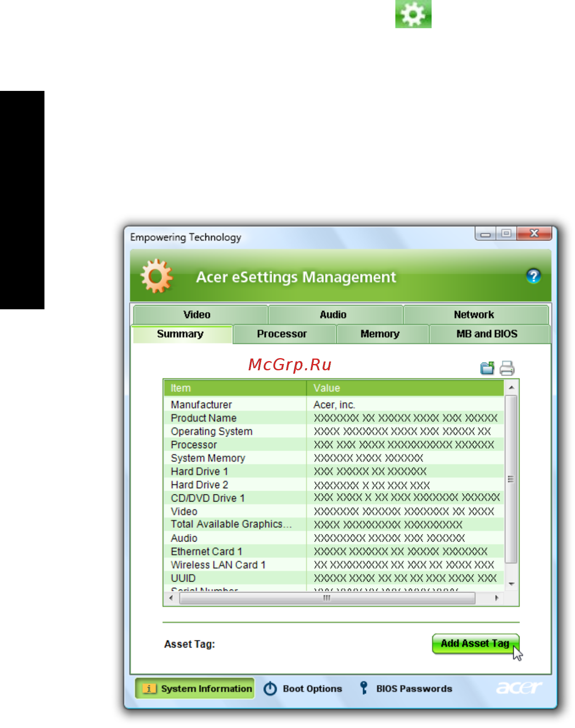Select the Processor row in table

[334, 445]
